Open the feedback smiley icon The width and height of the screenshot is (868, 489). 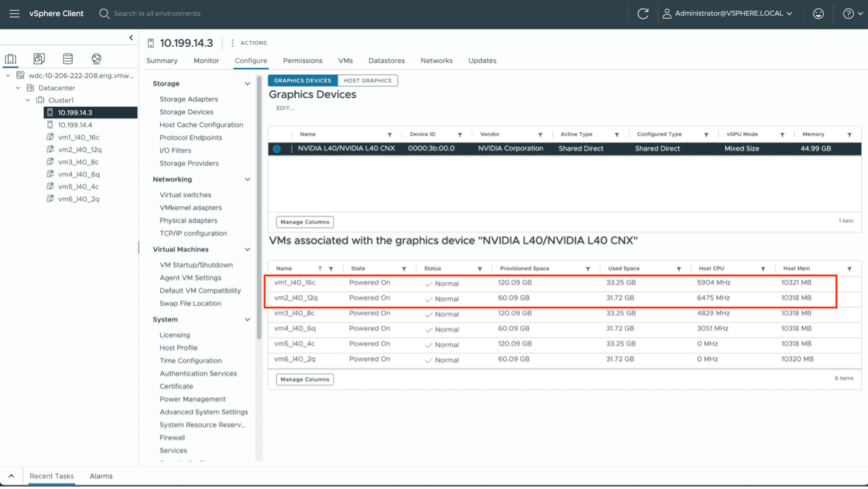pos(818,13)
